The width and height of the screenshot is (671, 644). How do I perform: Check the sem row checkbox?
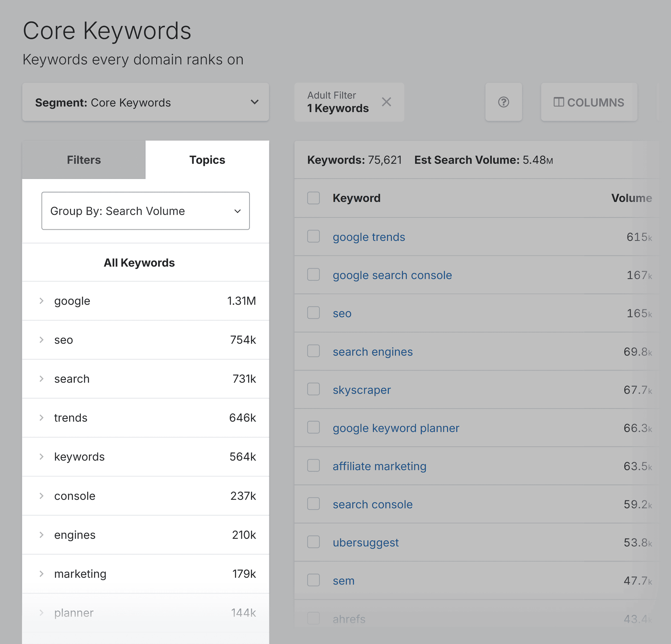point(313,580)
